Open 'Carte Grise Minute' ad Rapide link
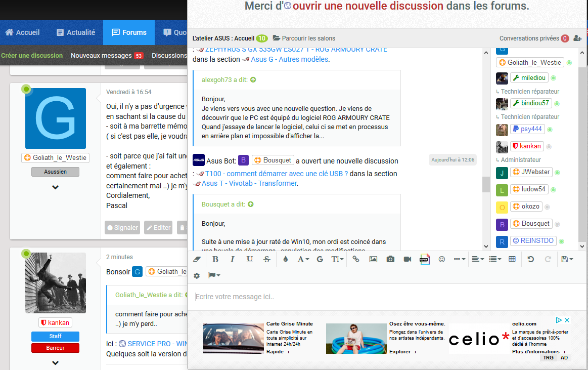 278,352
